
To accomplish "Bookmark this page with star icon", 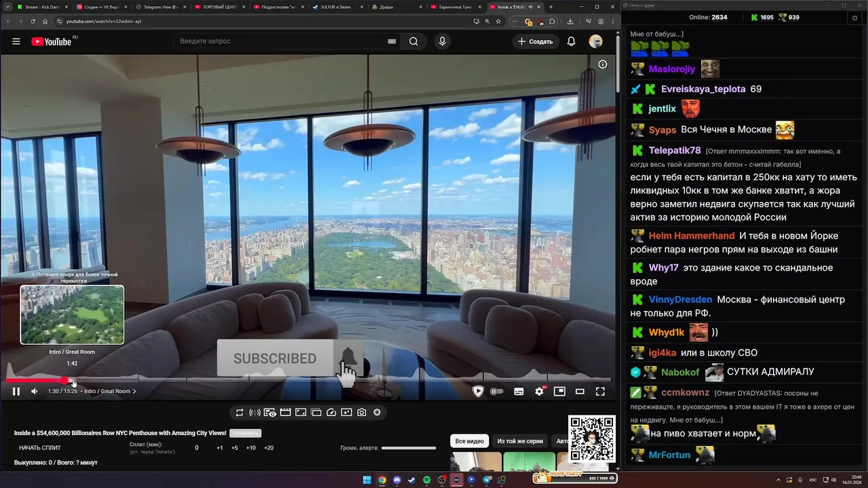I will click(498, 22).
